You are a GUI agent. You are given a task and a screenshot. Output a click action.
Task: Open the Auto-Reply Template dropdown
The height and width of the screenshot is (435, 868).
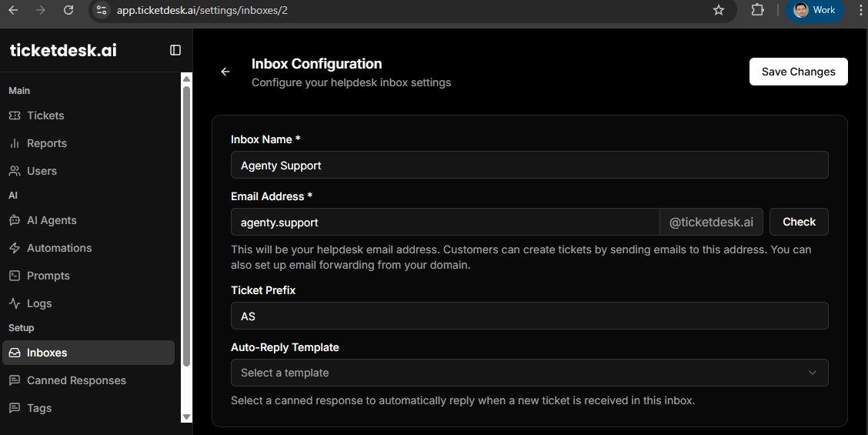click(x=529, y=373)
